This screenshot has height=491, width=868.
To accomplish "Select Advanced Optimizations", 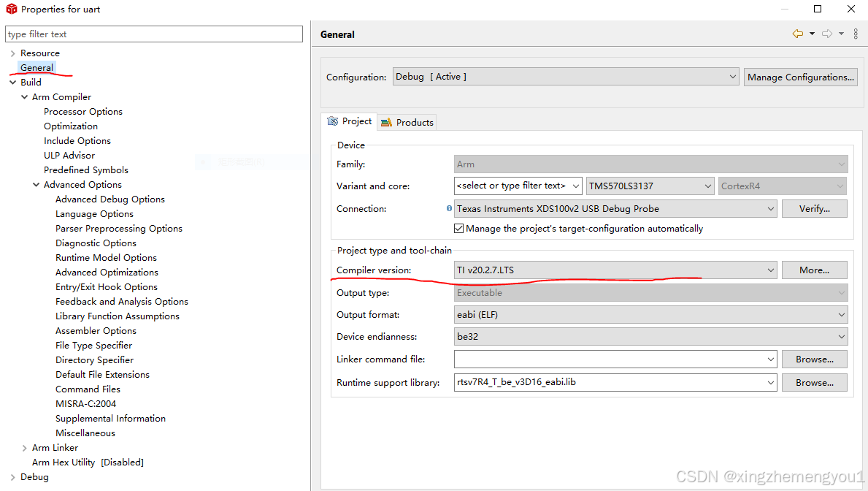I will click(107, 272).
